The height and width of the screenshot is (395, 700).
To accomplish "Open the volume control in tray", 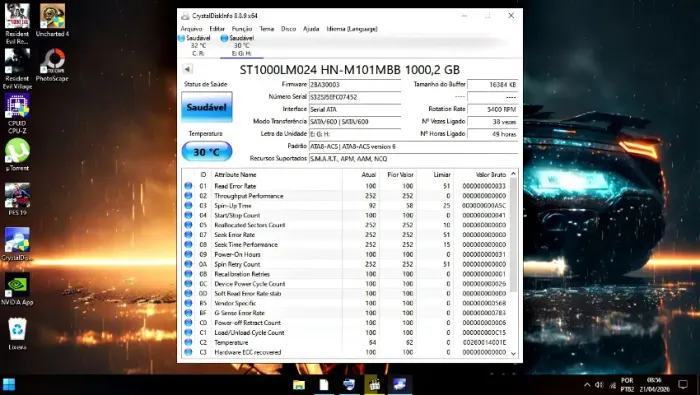I will [x=599, y=385].
